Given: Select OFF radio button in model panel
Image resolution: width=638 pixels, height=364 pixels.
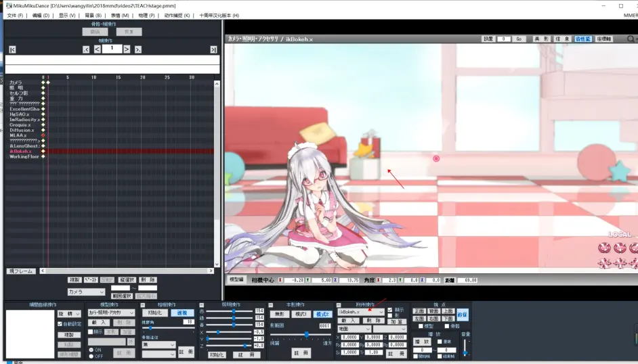Looking at the screenshot, I should click(91, 357).
